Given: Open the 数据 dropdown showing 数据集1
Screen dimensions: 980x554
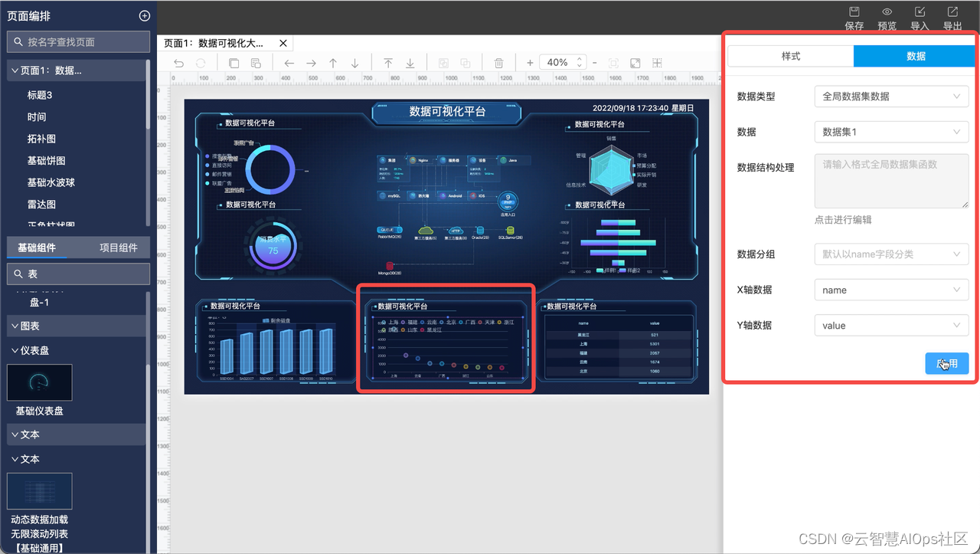Looking at the screenshot, I should tap(892, 132).
